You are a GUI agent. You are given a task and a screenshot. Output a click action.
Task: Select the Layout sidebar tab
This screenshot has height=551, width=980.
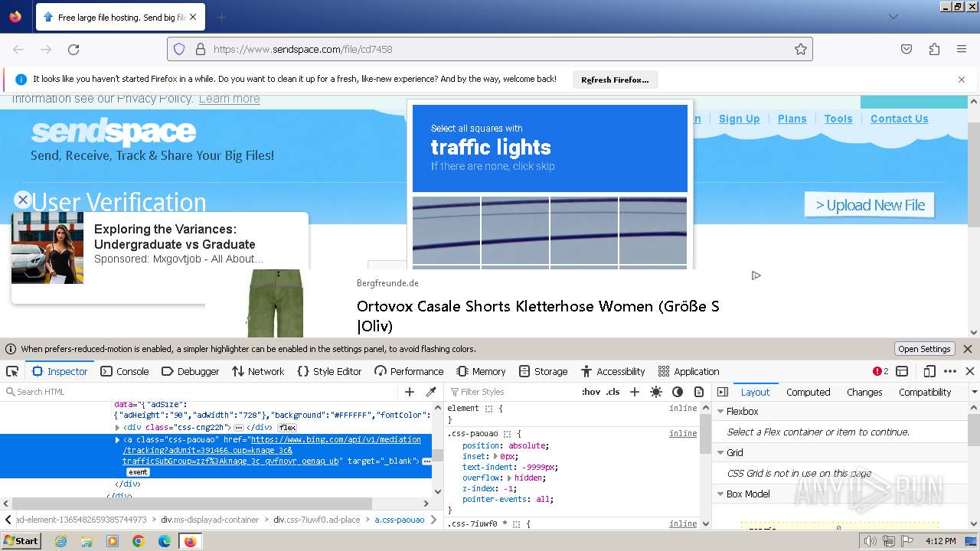pyautogui.click(x=755, y=392)
